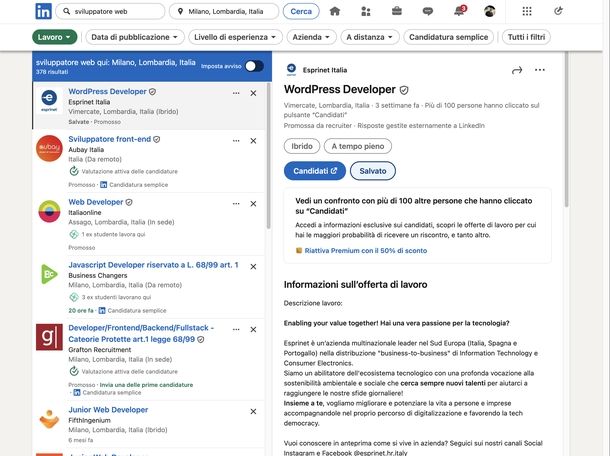Screen dimensions: 610x456
Task: Click the 378 risultati text
Action: click(x=52, y=72)
